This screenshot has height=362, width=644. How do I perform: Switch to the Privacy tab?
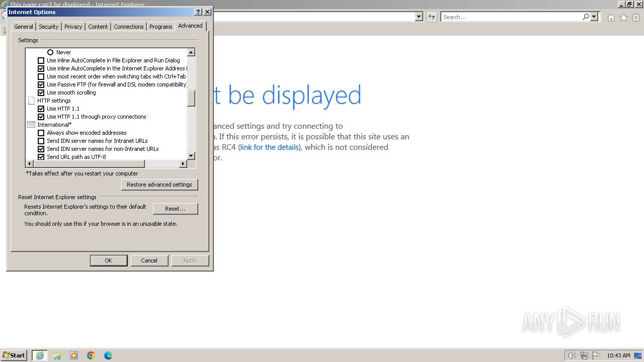[73, 27]
